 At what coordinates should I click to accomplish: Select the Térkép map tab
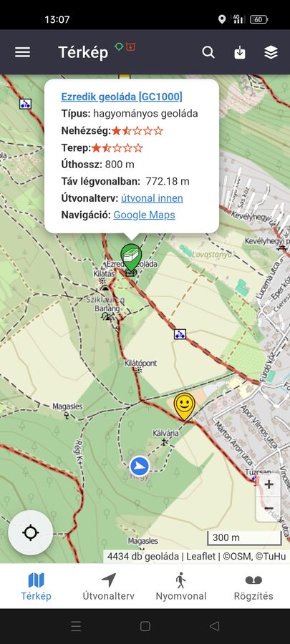[x=36, y=587]
